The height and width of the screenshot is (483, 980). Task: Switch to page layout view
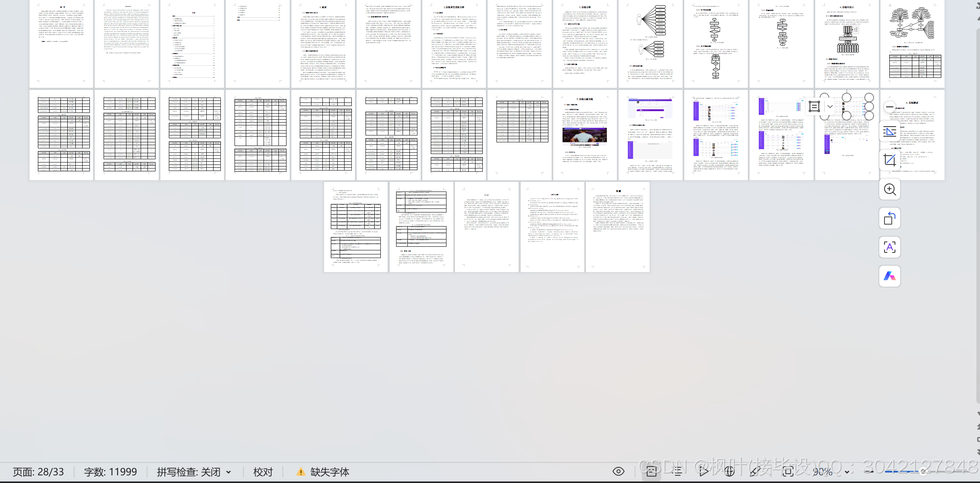pos(652,471)
